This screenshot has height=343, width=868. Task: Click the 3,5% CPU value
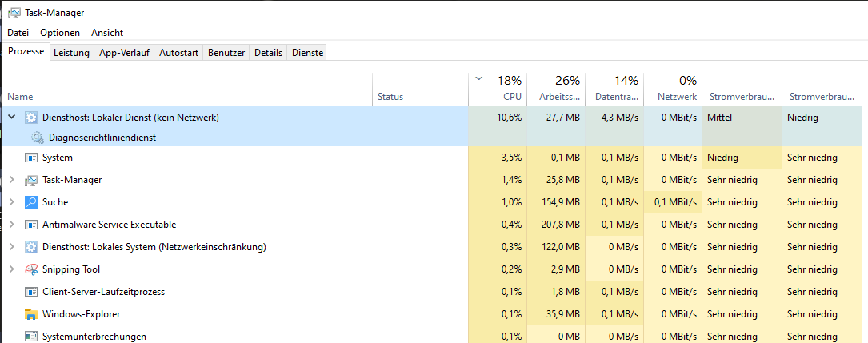tap(512, 158)
